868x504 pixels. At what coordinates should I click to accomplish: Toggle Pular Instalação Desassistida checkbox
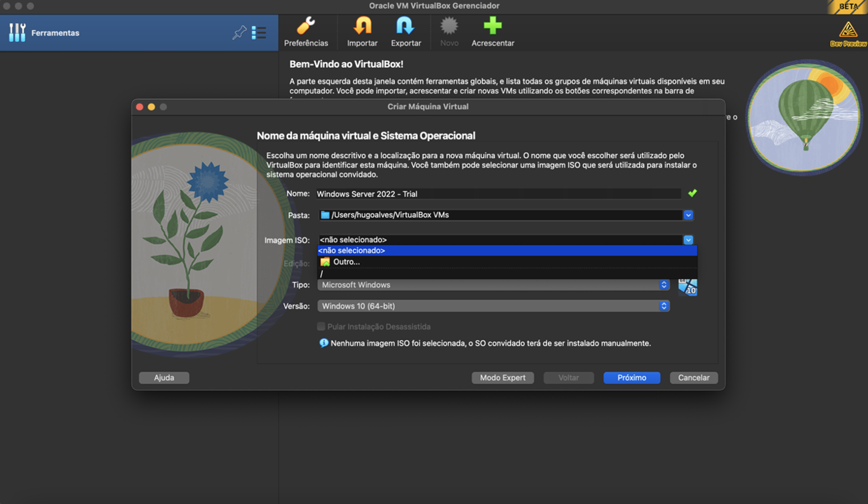click(x=321, y=326)
